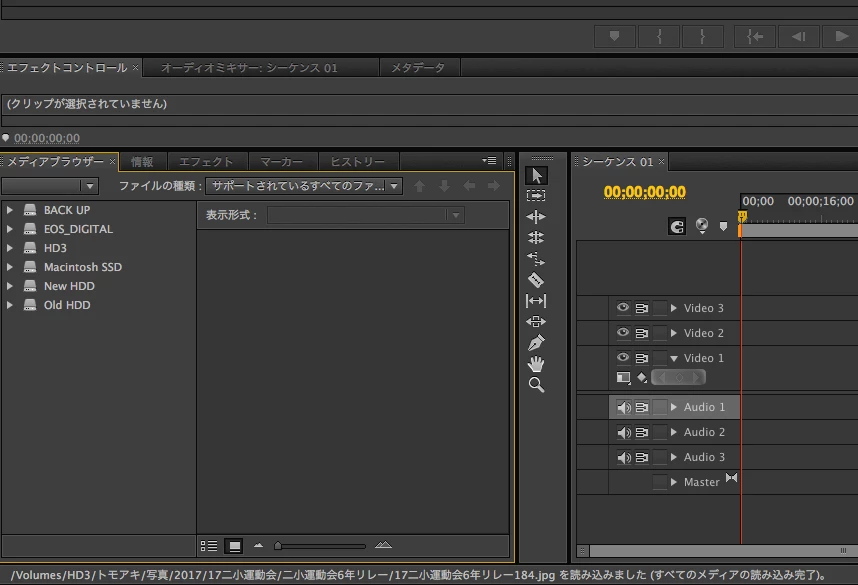Viewport: 858px width, 585px height.
Task: Toggle sync lock on Video 3
Action: click(642, 308)
